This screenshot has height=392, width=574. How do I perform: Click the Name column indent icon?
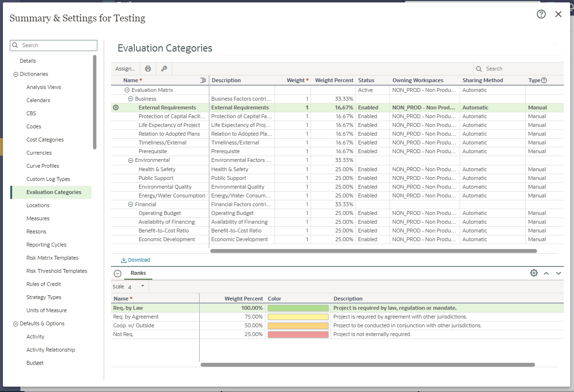[x=204, y=80]
